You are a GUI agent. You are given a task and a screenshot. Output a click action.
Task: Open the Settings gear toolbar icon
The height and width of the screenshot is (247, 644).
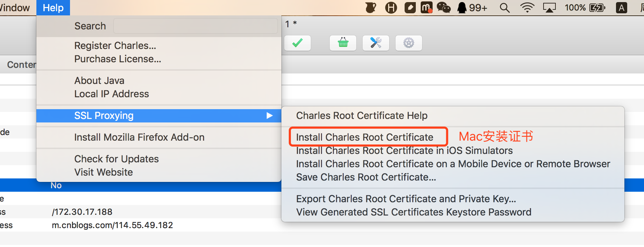point(409,43)
